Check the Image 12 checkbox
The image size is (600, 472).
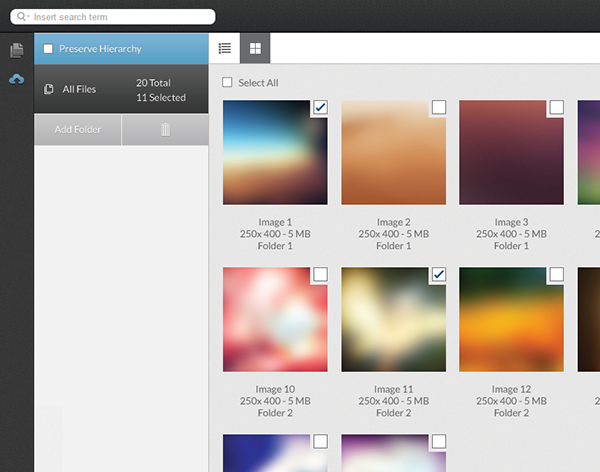click(x=557, y=274)
